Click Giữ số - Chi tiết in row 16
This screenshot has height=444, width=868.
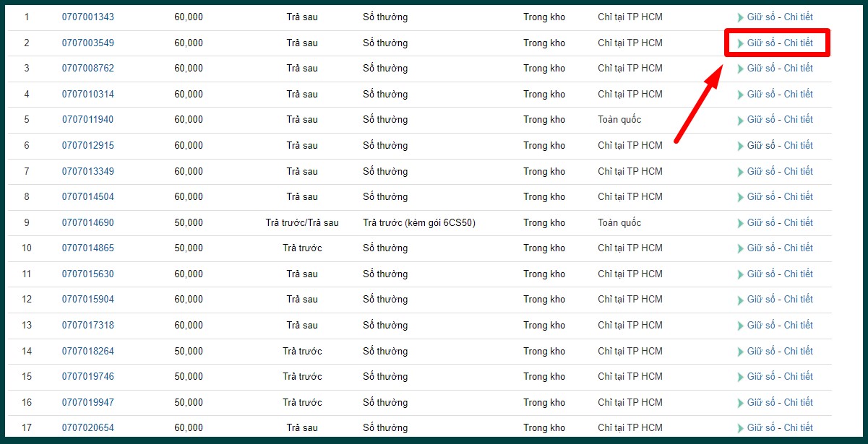point(780,402)
